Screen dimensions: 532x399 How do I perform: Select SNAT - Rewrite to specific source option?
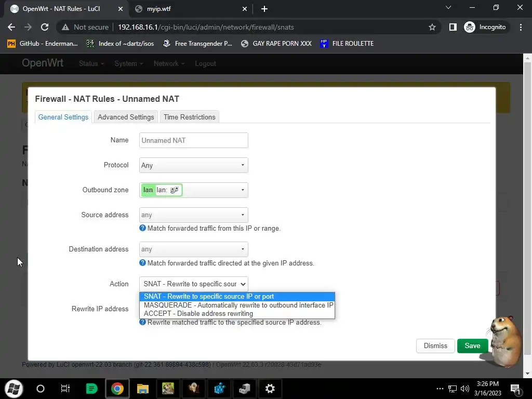(x=237, y=297)
